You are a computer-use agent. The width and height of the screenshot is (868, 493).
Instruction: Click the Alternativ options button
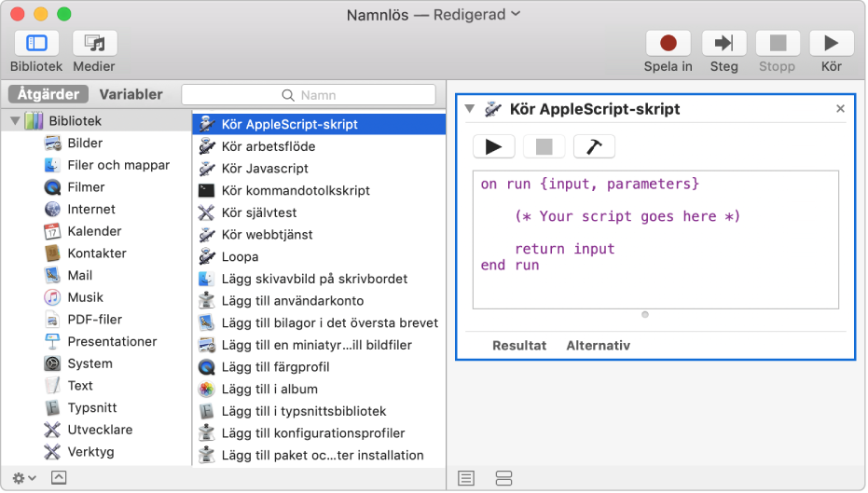point(598,346)
